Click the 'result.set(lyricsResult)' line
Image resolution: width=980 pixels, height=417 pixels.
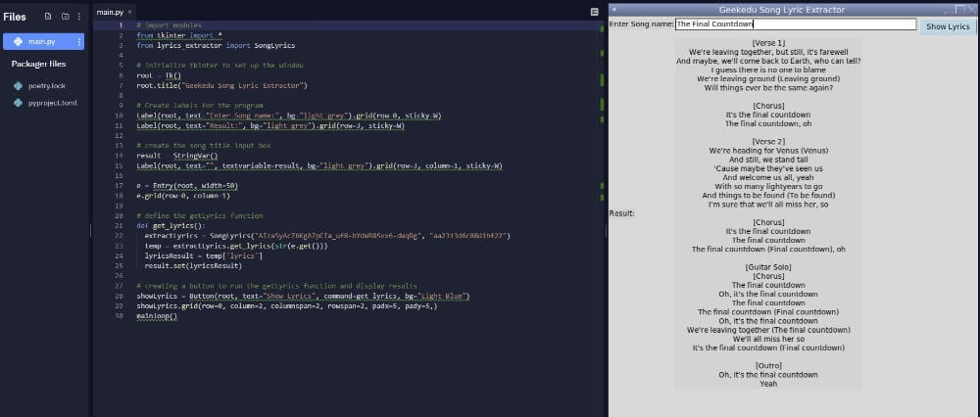192,266
